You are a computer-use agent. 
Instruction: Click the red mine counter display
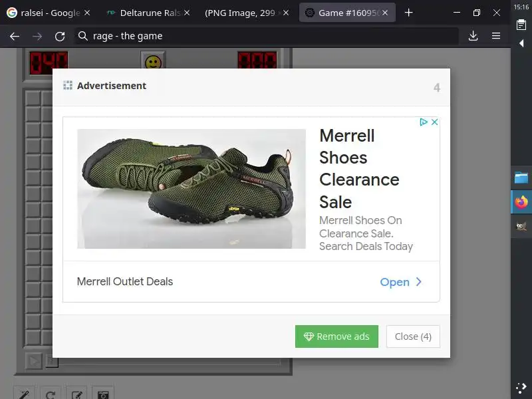(x=49, y=61)
